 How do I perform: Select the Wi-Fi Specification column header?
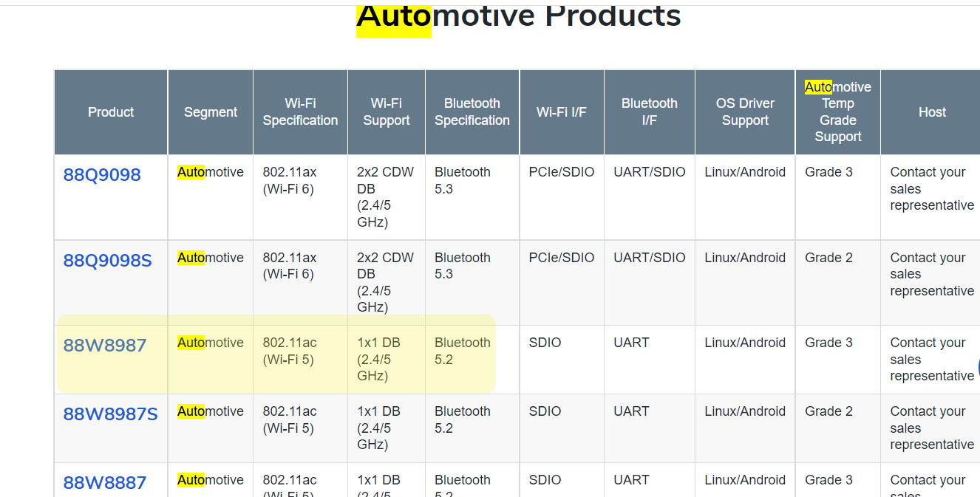300,112
